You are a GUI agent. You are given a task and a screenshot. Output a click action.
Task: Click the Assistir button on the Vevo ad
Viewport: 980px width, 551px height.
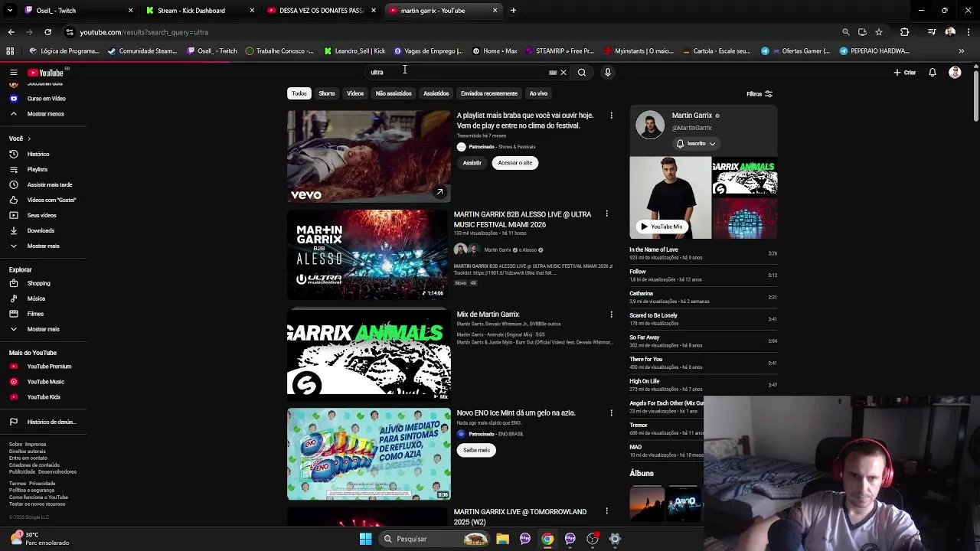pos(472,163)
